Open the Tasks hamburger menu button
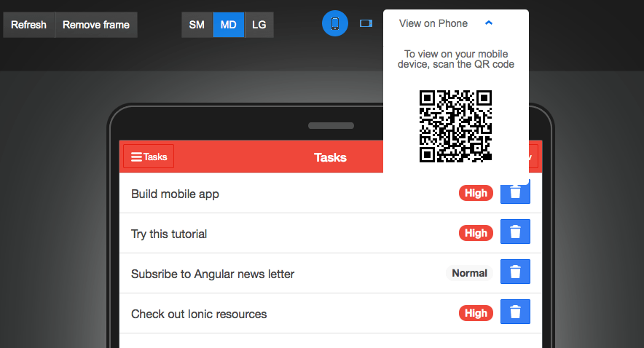This screenshot has height=348, width=644. 149,157
